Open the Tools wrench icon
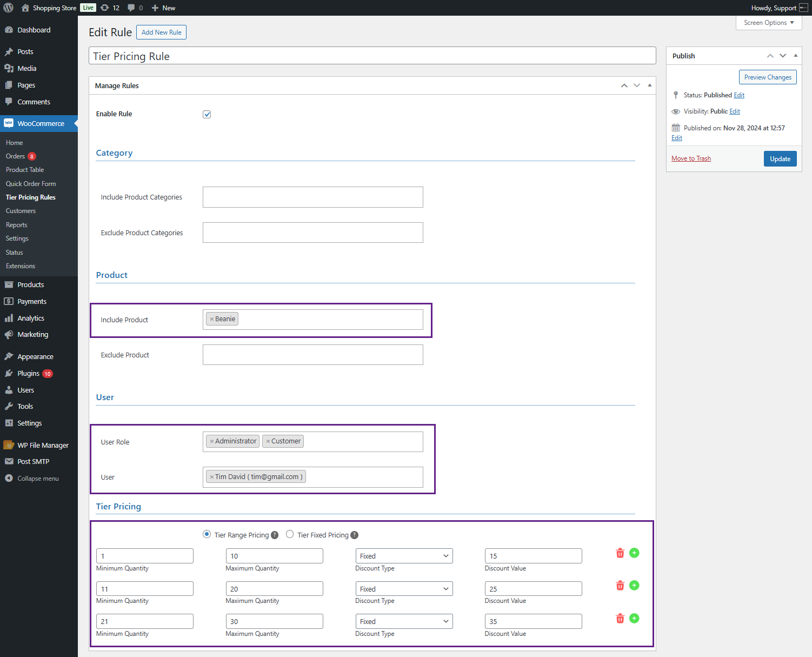This screenshot has height=657, width=812. click(9, 406)
